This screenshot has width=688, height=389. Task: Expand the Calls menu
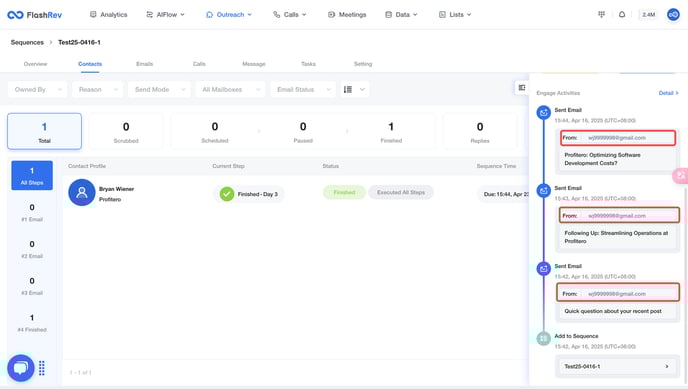(x=290, y=14)
